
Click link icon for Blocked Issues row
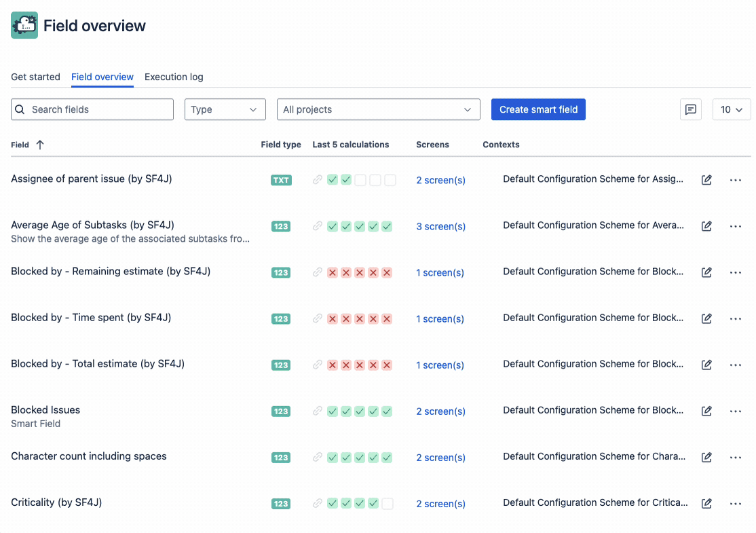[317, 411]
